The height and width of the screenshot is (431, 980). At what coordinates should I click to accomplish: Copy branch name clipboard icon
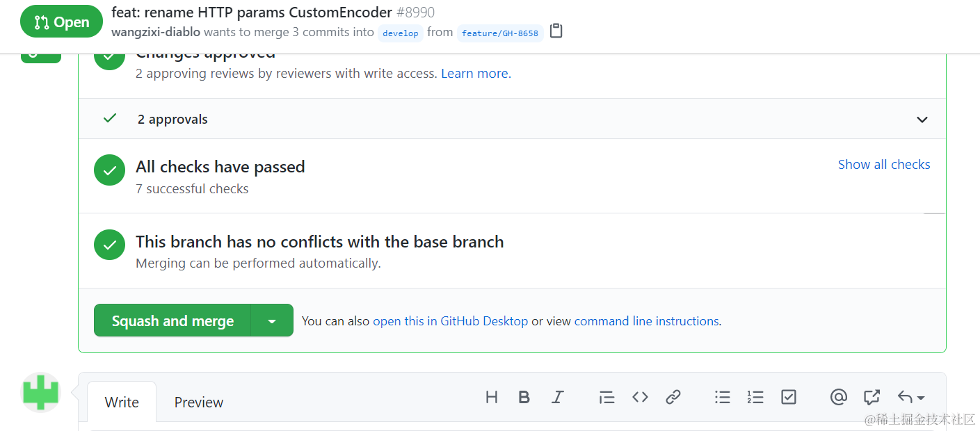pyautogui.click(x=556, y=31)
